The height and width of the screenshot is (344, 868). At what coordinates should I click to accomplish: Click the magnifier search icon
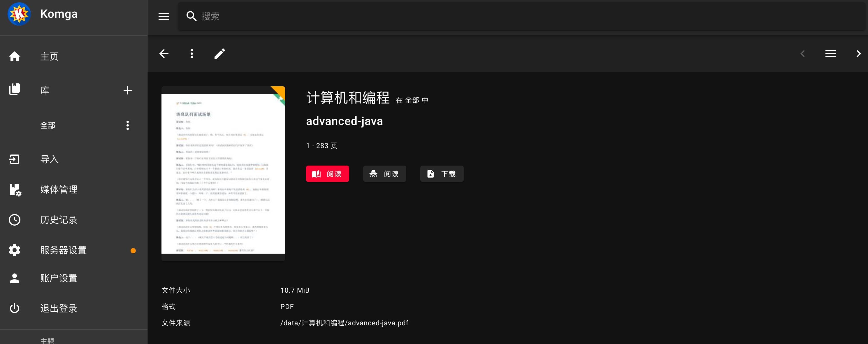(x=191, y=16)
